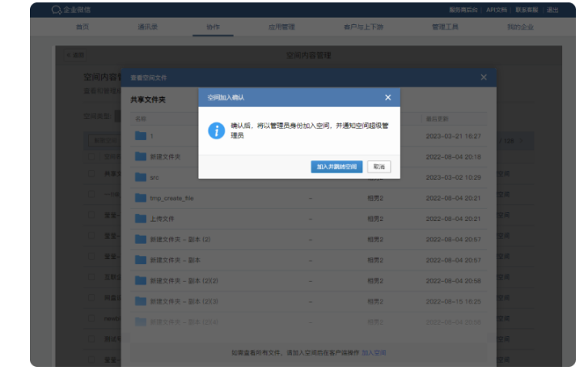
Task: Click the src folder icon
Action: (141, 177)
